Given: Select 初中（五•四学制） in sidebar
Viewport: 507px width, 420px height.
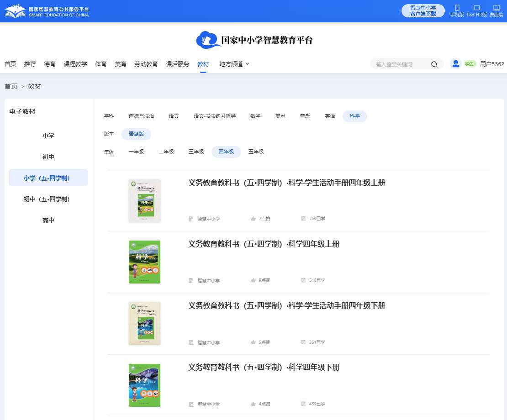Looking at the screenshot, I should coord(48,199).
